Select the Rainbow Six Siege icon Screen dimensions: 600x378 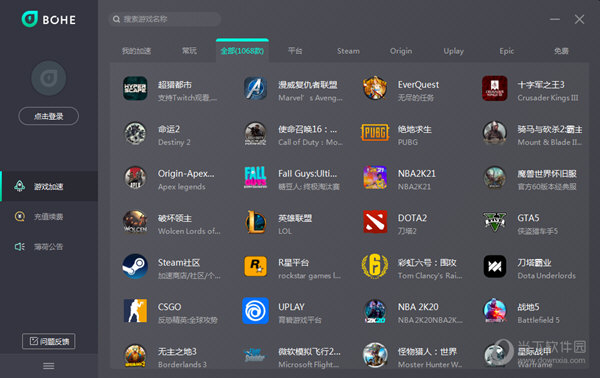tap(375, 266)
